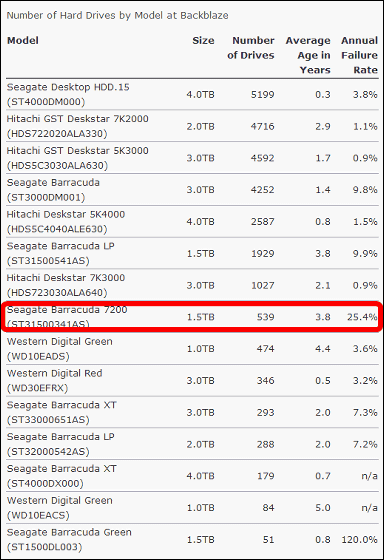This screenshot has width=384, height=560.
Task: Click the Western Digital Green WD10EADS row
Action: 192,349
